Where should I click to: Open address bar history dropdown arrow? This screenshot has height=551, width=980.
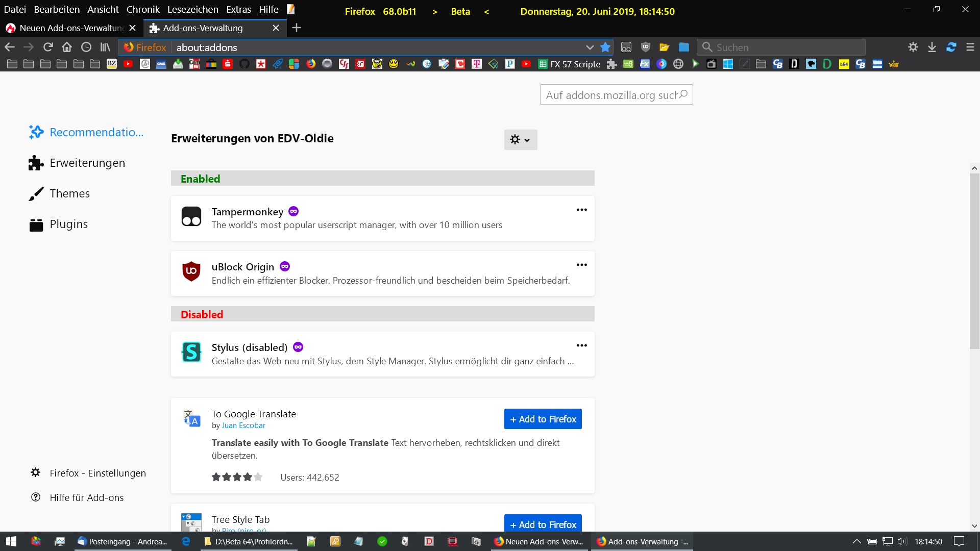590,47
